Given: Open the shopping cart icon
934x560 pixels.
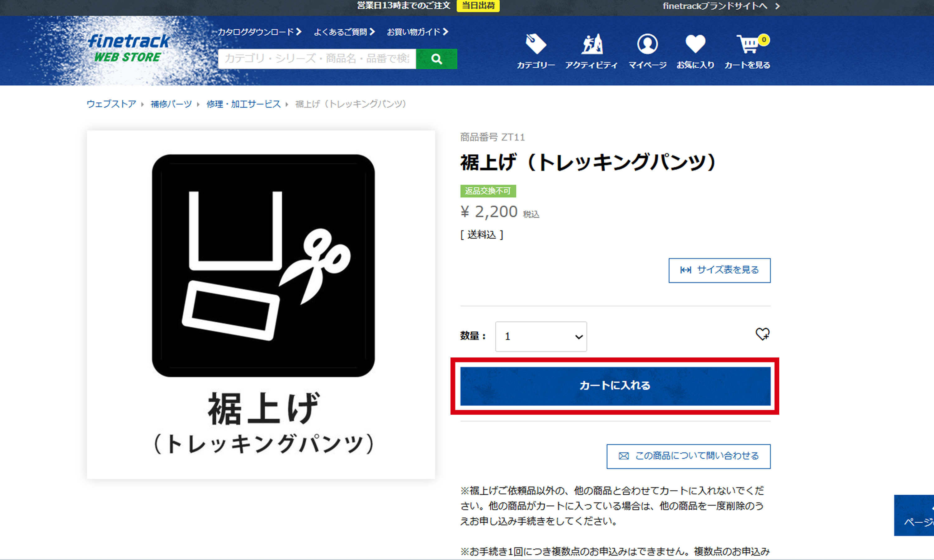Looking at the screenshot, I should coord(748,44).
